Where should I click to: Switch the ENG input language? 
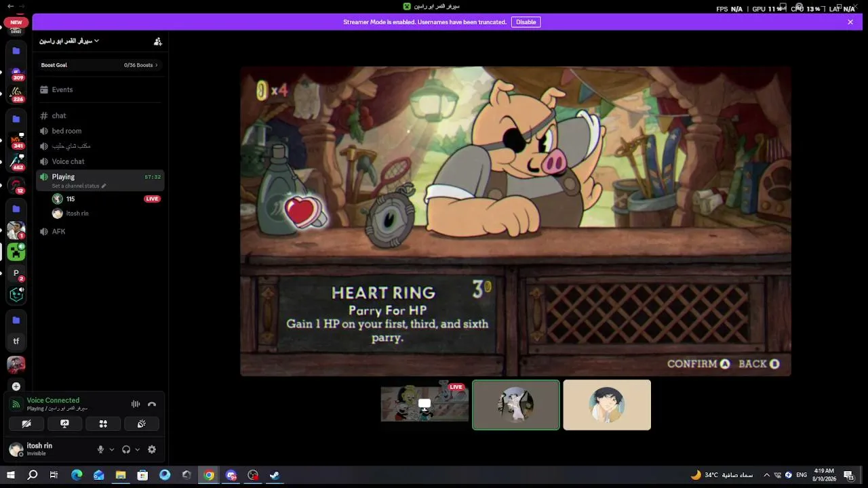point(801,475)
